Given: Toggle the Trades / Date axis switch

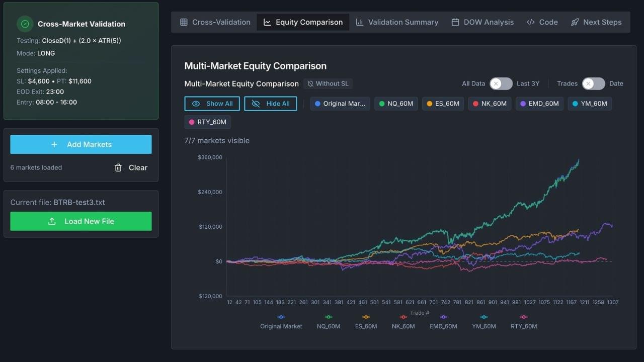Looking at the screenshot, I should (593, 83).
